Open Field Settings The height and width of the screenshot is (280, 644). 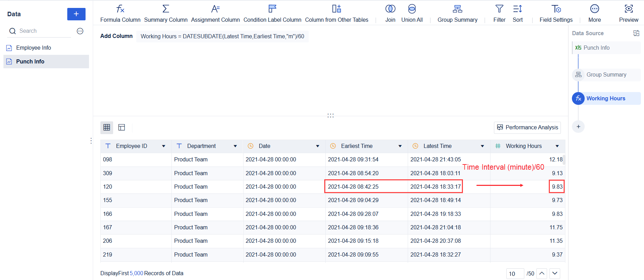point(556,13)
